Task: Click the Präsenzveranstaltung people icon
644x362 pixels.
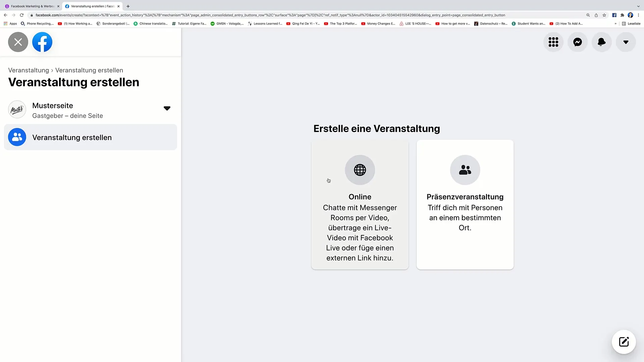Action: (465, 170)
